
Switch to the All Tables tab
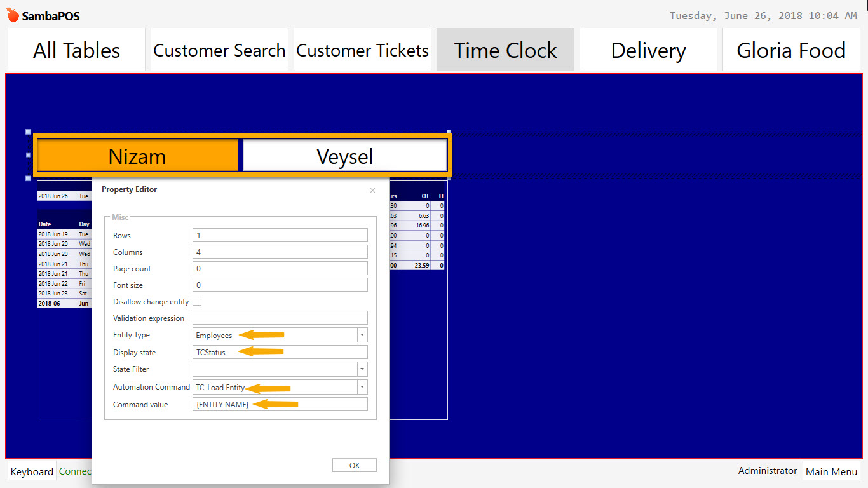coord(76,50)
